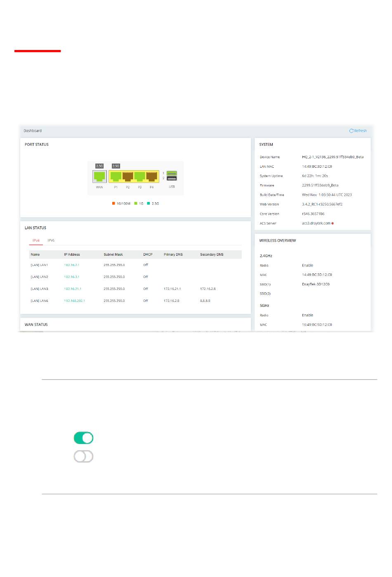Open LAN2 IP address 182.16.3.1
Viewport: 392px width, 577px height.
(72, 277)
